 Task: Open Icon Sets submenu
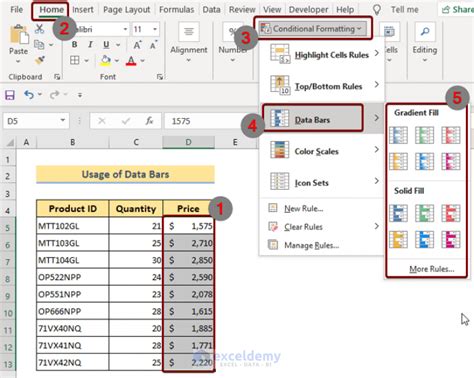pos(322,182)
